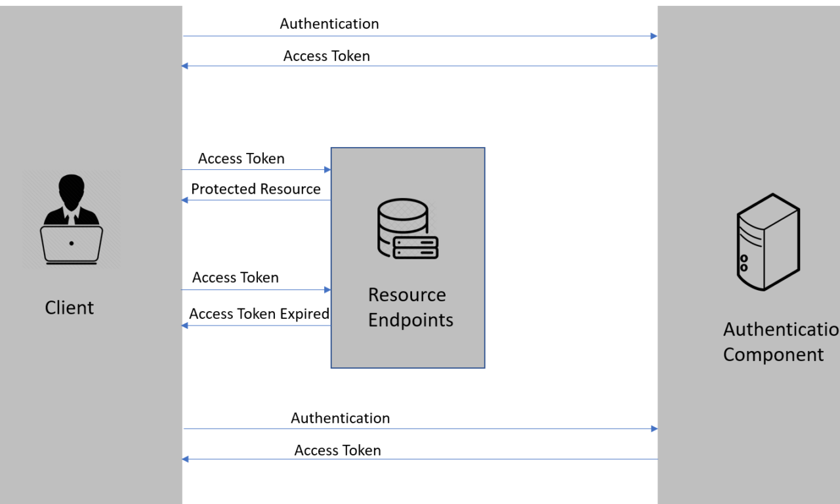Viewport: 840px width, 504px height.
Task: Click the topmost Access Token label
Action: click(x=327, y=56)
